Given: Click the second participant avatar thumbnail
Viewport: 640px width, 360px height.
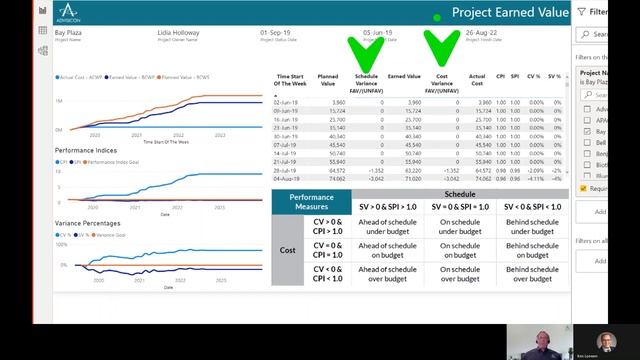Looking at the screenshot, I should [x=607, y=342].
